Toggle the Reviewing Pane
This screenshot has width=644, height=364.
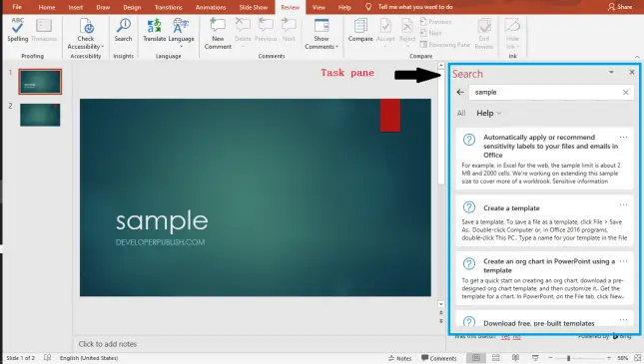[x=445, y=44]
